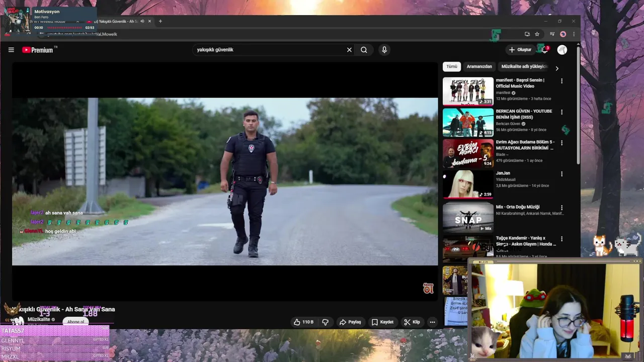Open the Motivasyon album art widget

(17, 21)
